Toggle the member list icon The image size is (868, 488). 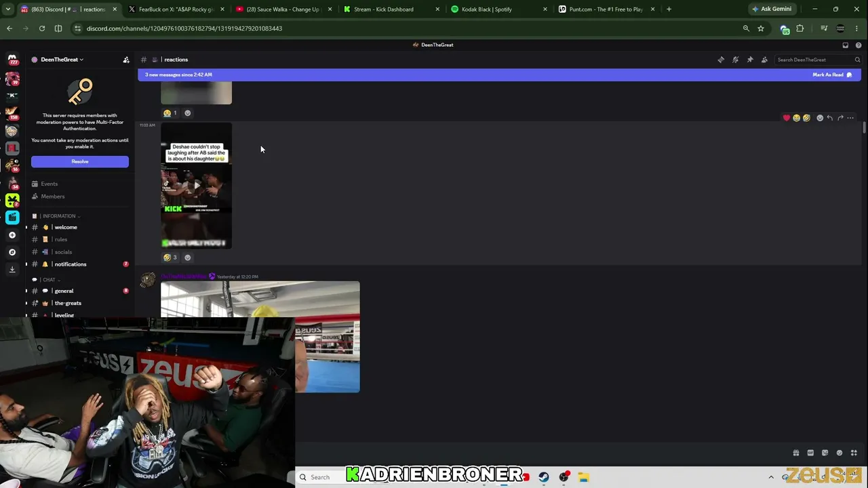click(x=764, y=60)
